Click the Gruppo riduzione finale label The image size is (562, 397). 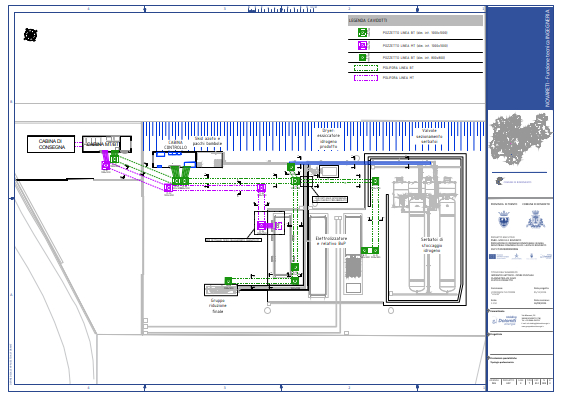tap(218, 306)
